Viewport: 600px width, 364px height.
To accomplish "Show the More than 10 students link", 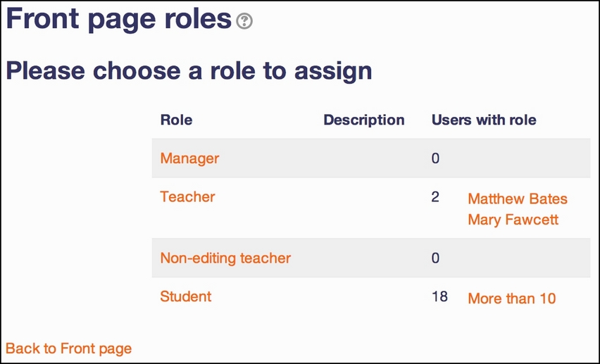I will [511, 299].
